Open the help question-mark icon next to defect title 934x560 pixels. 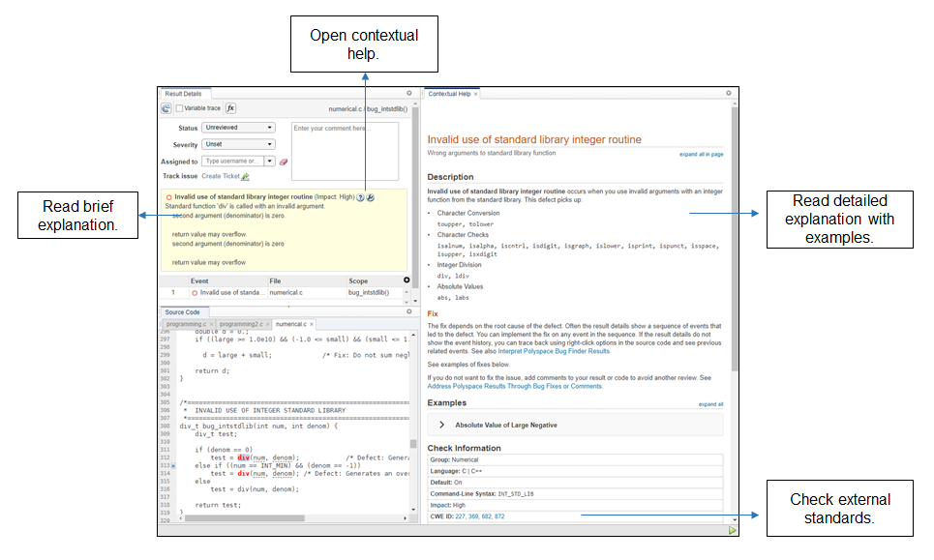[x=360, y=197]
